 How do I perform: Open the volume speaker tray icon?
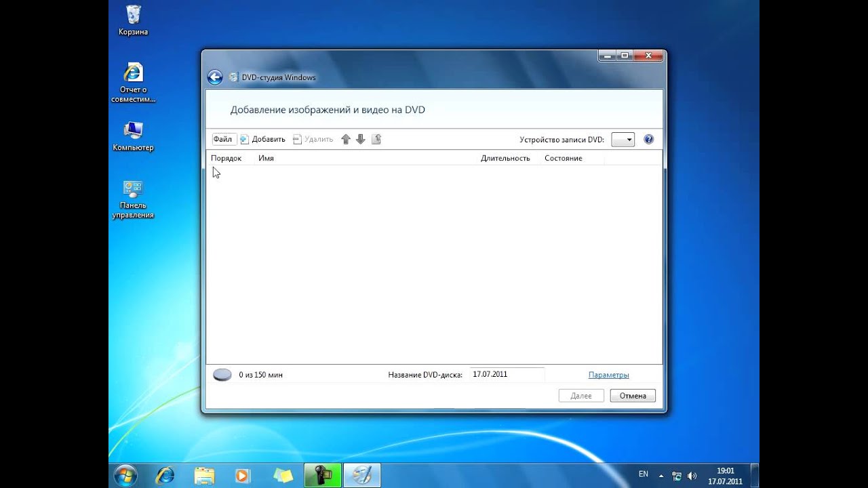[x=692, y=476]
